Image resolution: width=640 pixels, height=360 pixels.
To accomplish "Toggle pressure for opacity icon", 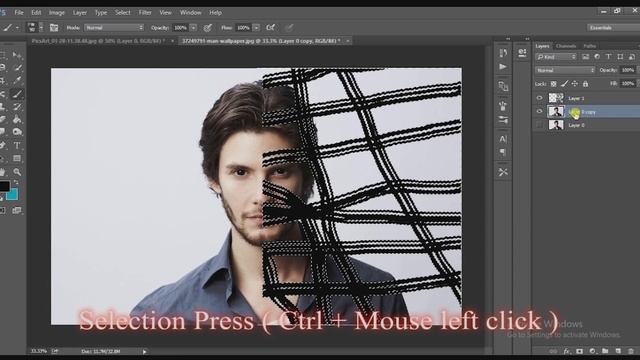I will point(208,28).
